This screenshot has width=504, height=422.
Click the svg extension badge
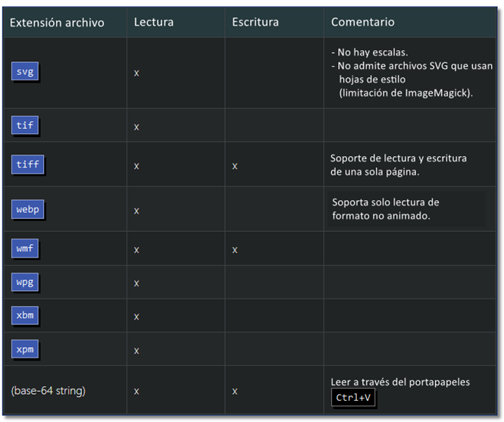[x=24, y=72]
